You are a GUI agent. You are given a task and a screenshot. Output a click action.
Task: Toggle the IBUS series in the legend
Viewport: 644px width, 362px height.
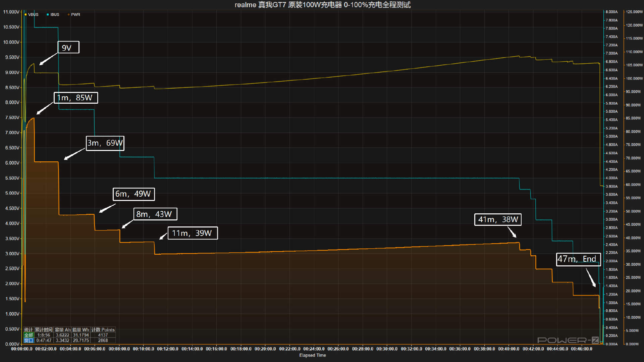53,14
